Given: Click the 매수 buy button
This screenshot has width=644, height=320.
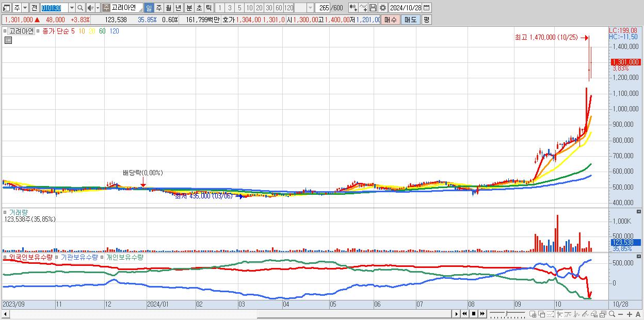Looking at the screenshot, I should point(390,20).
